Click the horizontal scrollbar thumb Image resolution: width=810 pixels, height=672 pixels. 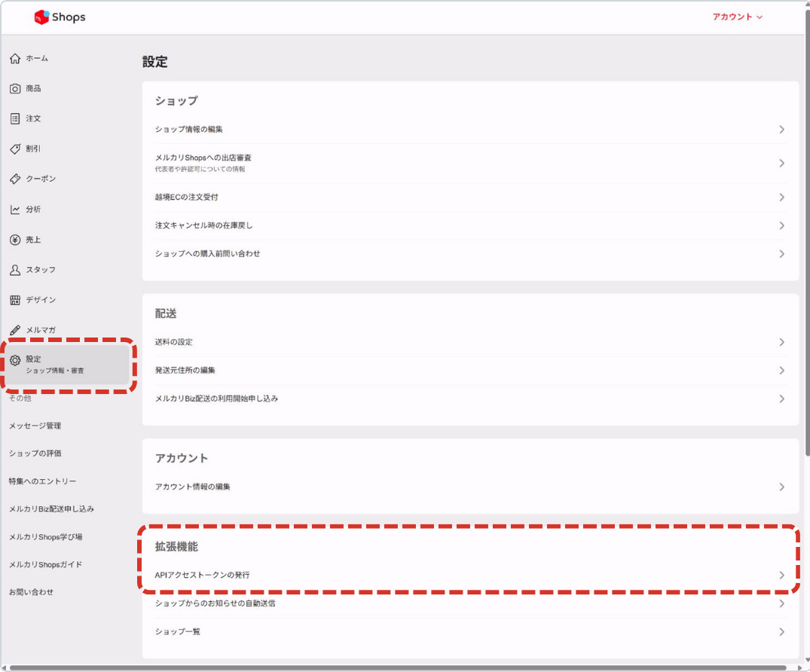398,668
